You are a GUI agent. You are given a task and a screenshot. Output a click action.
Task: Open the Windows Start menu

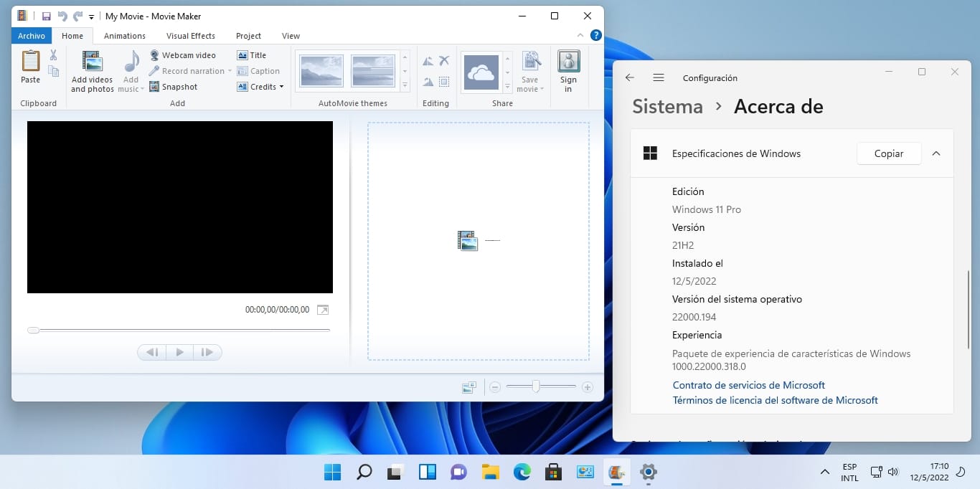(x=332, y=472)
